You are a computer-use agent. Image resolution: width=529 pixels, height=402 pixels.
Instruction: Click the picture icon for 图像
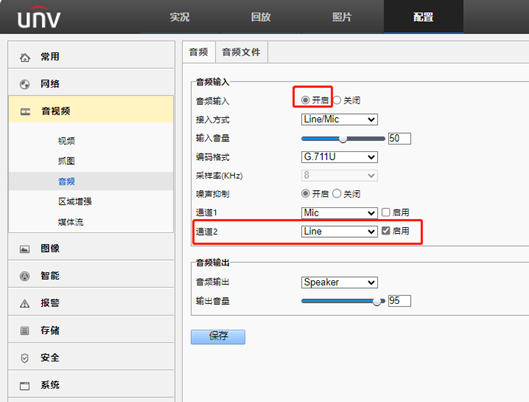[x=25, y=249]
